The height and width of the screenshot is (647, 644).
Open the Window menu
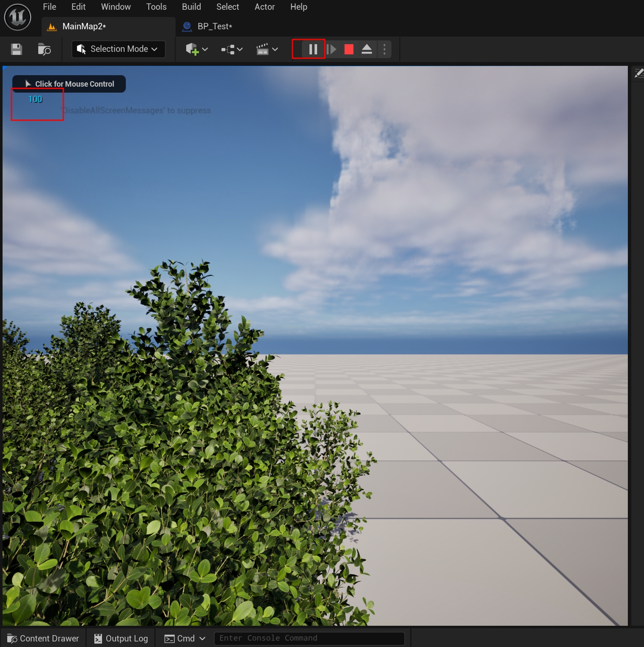pos(116,7)
